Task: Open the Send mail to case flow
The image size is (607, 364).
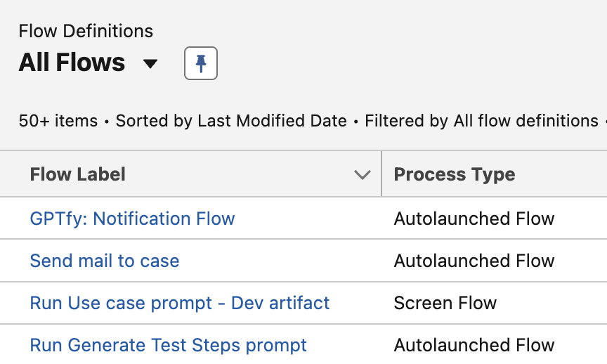Action: pos(105,261)
